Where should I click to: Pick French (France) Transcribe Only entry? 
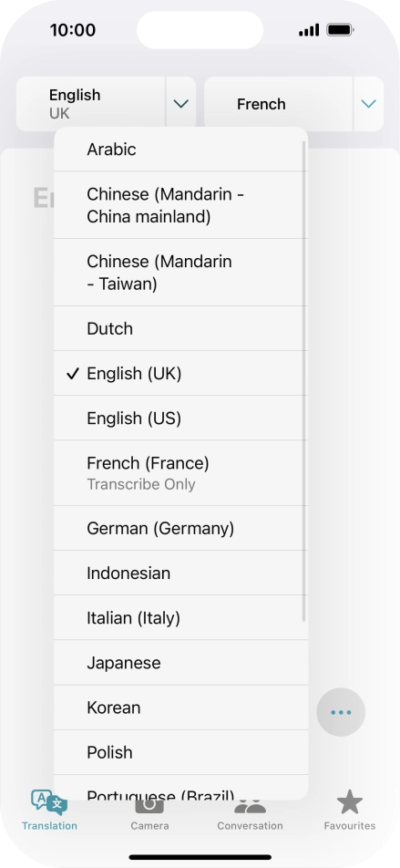click(180, 472)
